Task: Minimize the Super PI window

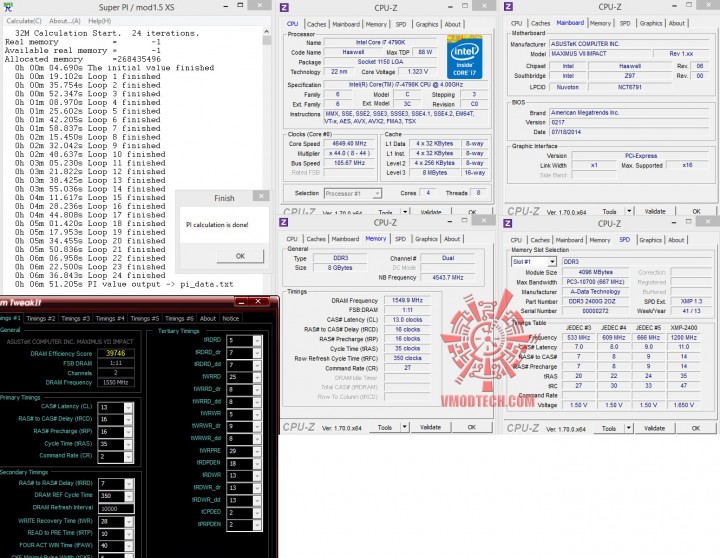Action: (x=226, y=6)
